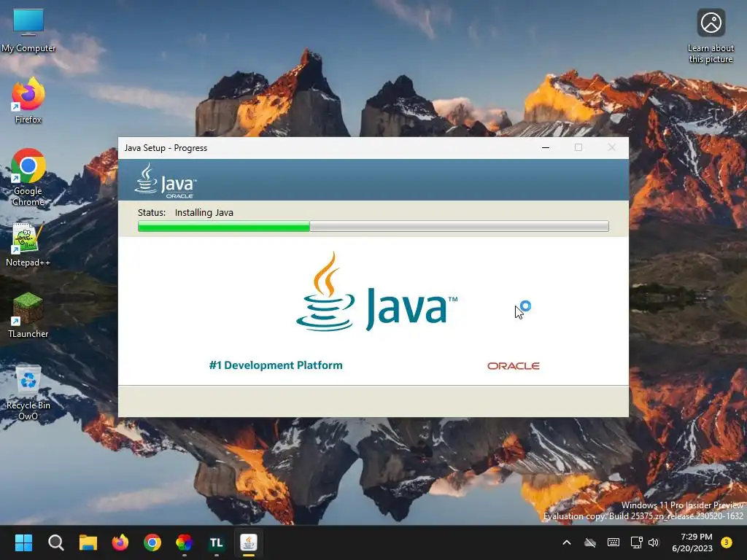This screenshot has width=747, height=560.
Task: Open File Explorer from the taskbar
Action: pyautogui.click(x=88, y=542)
